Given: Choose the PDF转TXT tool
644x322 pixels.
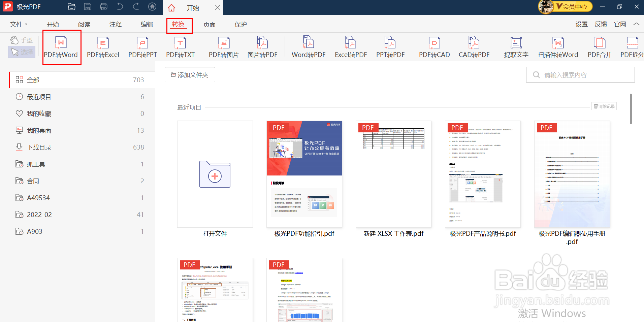Looking at the screenshot, I should pyautogui.click(x=180, y=47).
